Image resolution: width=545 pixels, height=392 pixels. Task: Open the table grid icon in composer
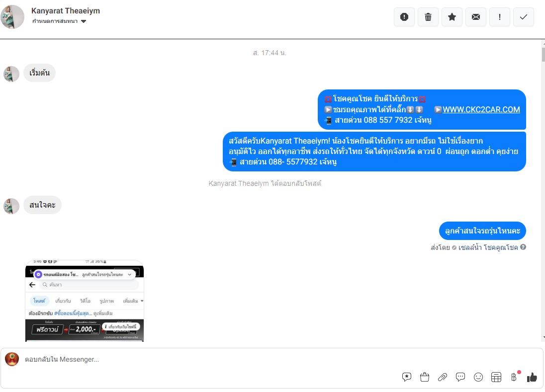pyautogui.click(x=496, y=377)
